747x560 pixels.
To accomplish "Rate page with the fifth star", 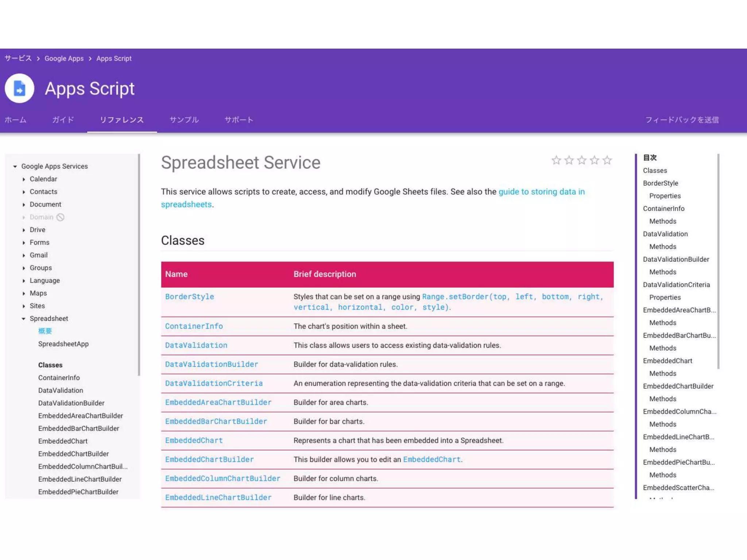I will (607, 160).
